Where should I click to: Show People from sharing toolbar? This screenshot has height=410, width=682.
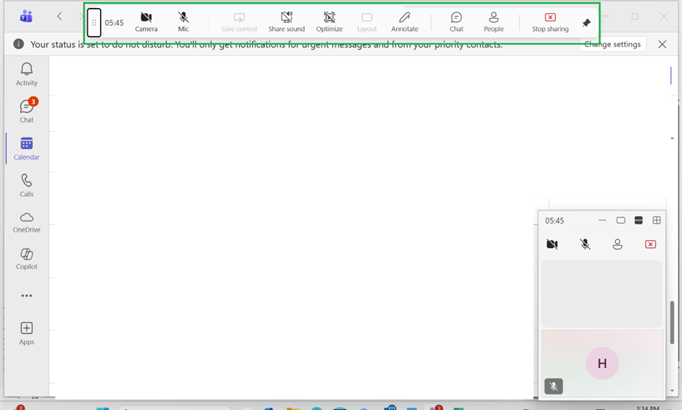tap(494, 22)
